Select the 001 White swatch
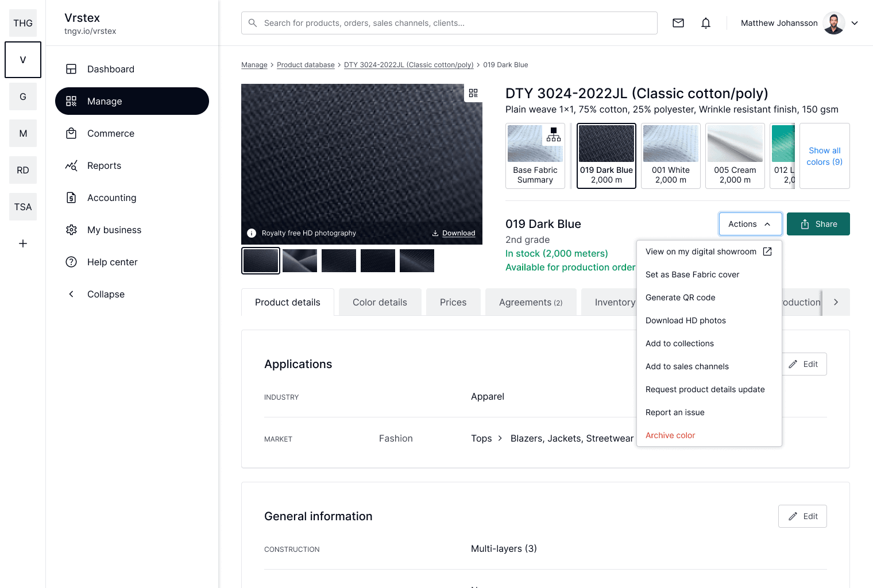This screenshot has height=588, width=873. (x=671, y=156)
